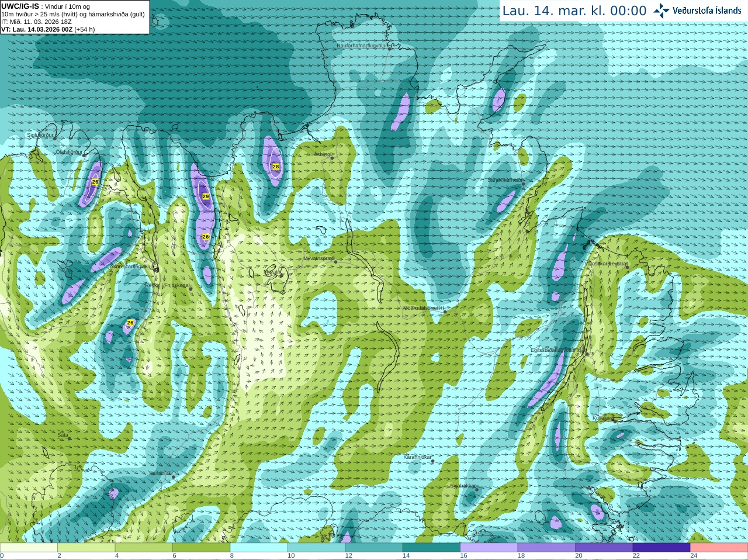The height and width of the screenshot is (560, 748).
Task: Click the Reykir í Fnjóskadal station marker
Action: tap(190, 289)
